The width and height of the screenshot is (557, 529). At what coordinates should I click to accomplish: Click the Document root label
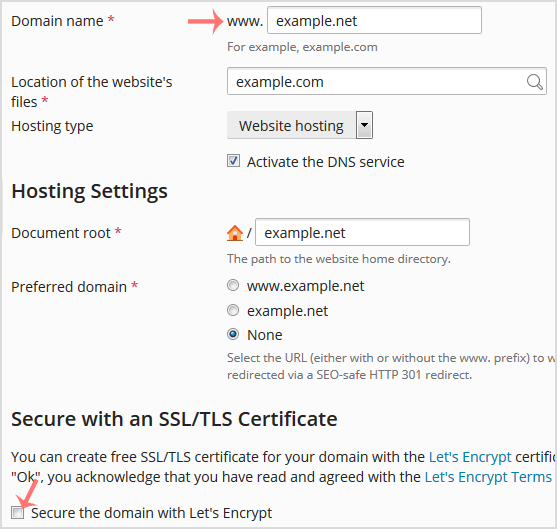tap(61, 233)
